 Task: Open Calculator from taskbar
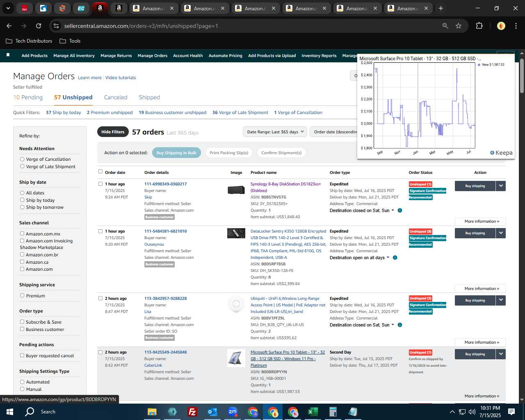pos(333,412)
